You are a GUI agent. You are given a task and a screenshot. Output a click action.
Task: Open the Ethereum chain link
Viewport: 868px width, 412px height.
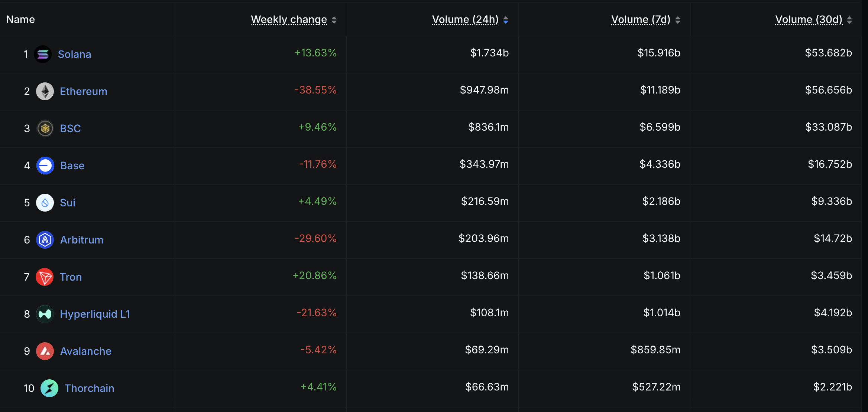(83, 91)
